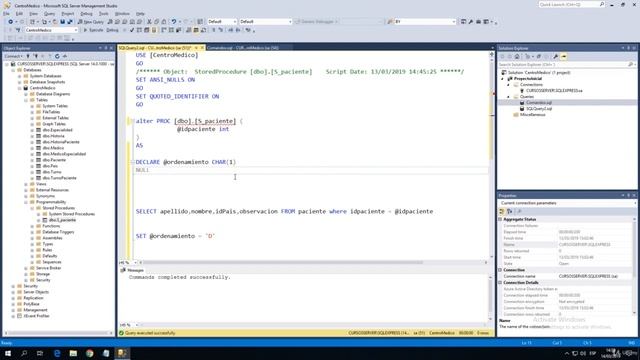The height and width of the screenshot is (360, 640).
Task: Open the first Default solution configurations dropdown
Action: coord(222,22)
